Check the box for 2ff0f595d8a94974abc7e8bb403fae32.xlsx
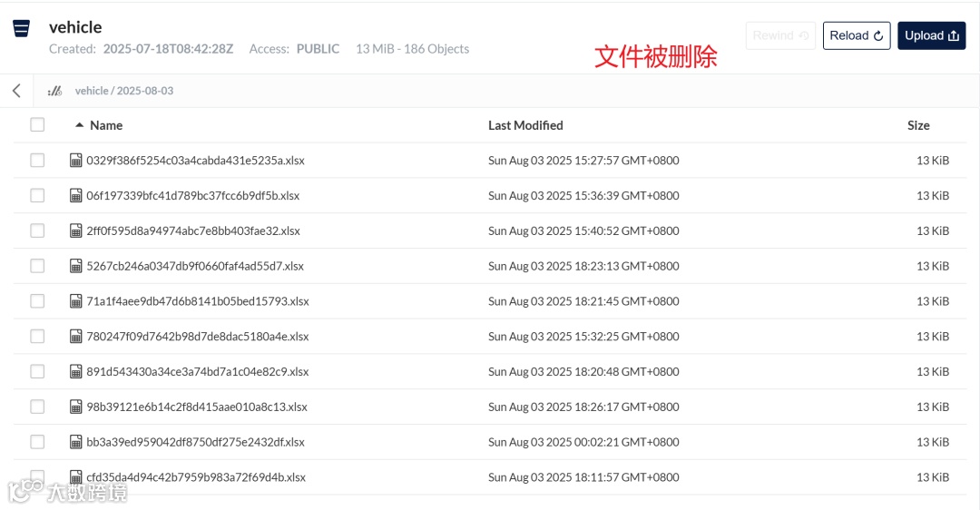This screenshot has height=510, width=980. click(37, 230)
